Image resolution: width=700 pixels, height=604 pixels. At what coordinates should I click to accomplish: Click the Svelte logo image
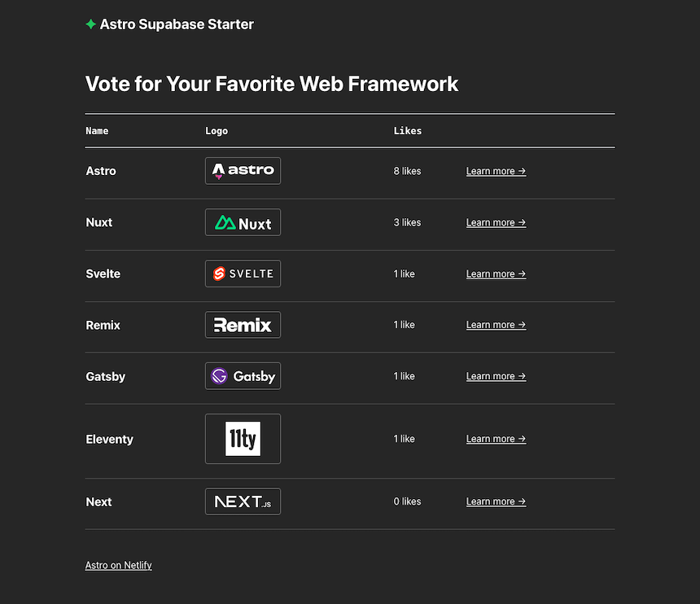tap(243, 274)
